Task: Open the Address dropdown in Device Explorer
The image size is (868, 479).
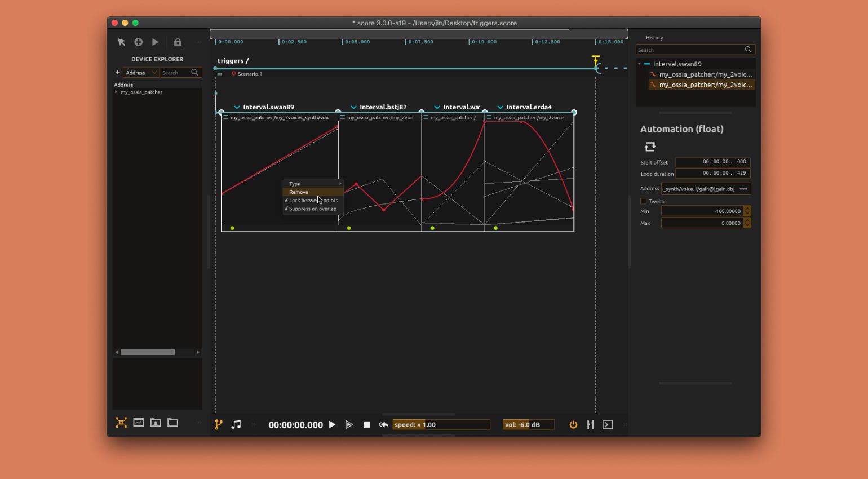Action: (x=140, y=73)
